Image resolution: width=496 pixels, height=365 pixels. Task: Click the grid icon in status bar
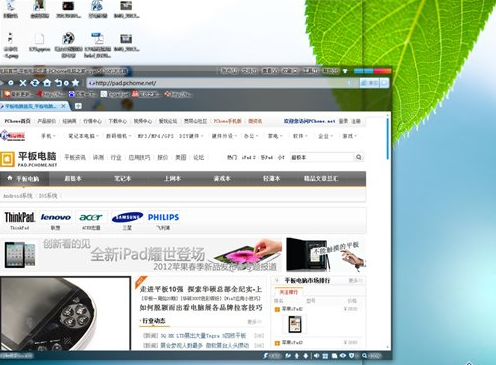[325, 356]
